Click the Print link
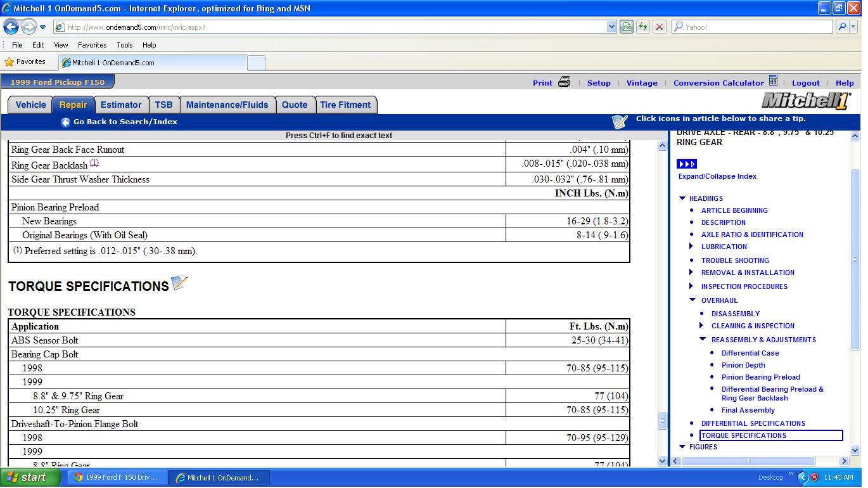The width and height of the screenshot is (868, 488). pos(542,83)
